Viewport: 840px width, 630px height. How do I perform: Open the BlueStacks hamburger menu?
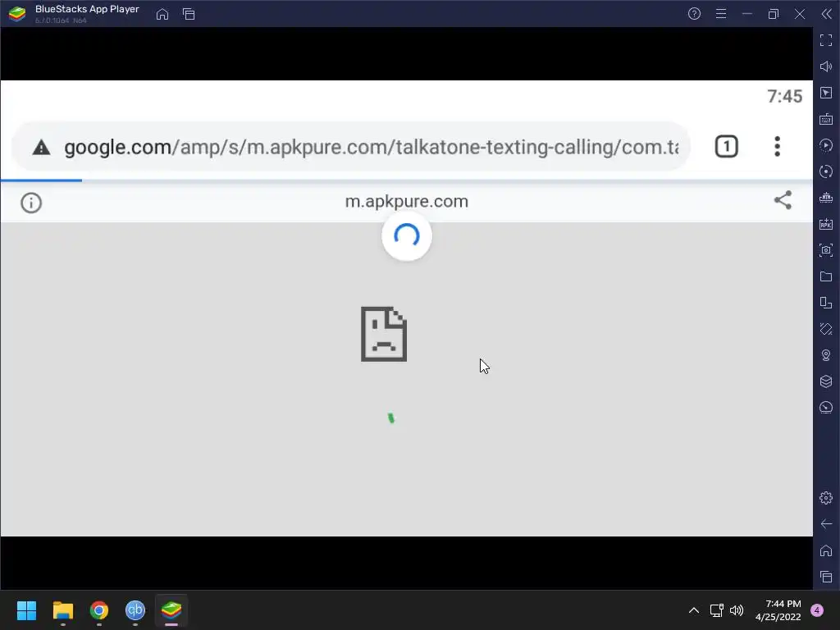[721, 14]
